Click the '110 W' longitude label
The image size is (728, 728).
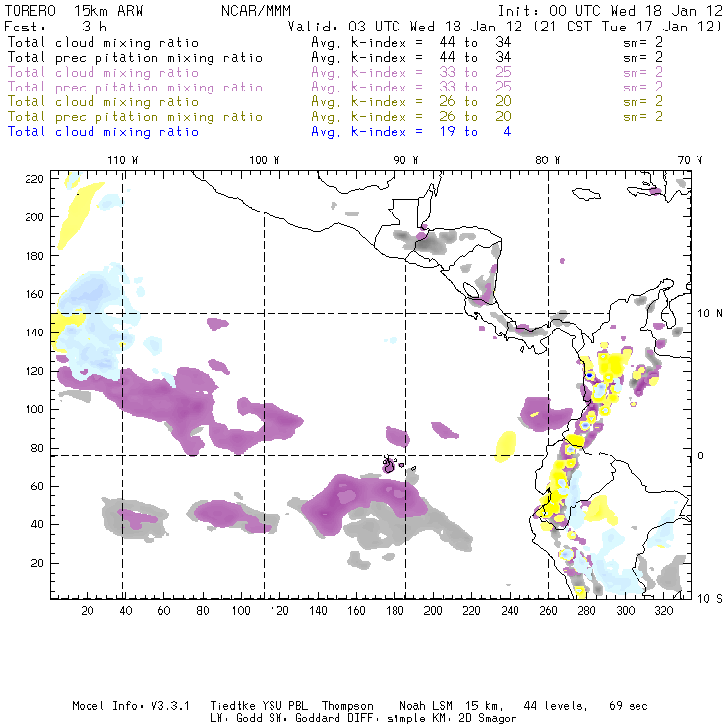click(123, 160)
